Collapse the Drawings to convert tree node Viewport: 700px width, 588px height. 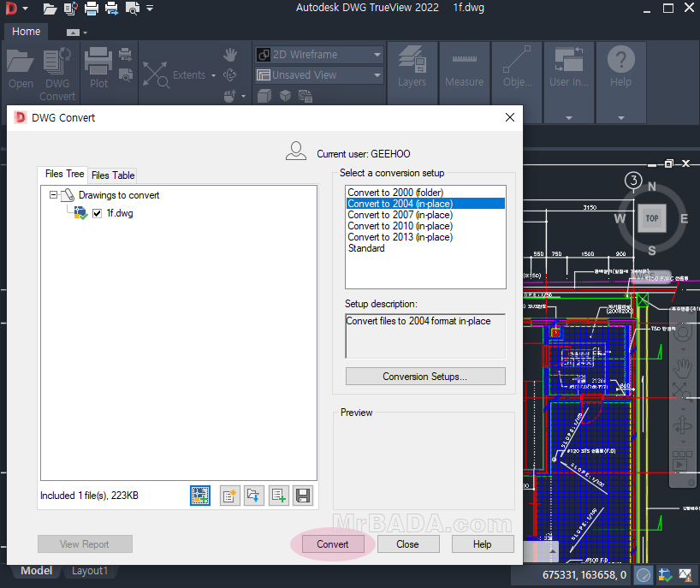(54, 195)
